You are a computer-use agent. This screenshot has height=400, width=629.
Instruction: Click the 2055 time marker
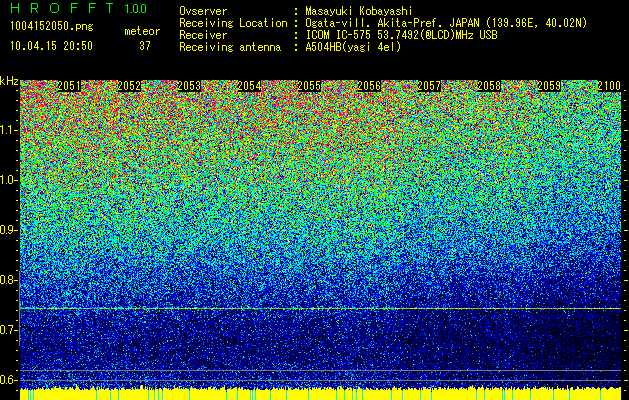(309, 86)
